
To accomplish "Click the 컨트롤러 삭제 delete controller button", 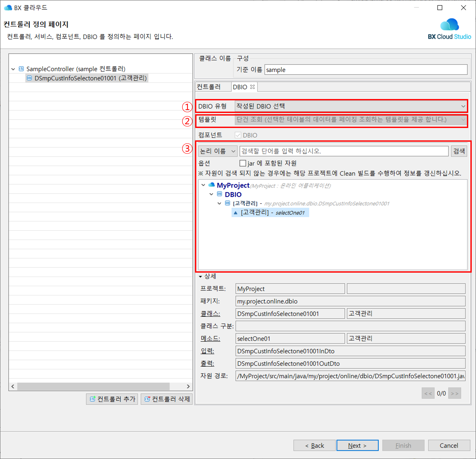I will [x=167, y=399].
